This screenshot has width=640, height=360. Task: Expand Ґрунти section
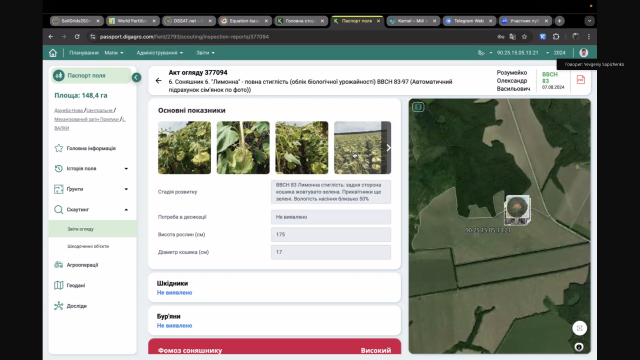click(x=92, y=189)
